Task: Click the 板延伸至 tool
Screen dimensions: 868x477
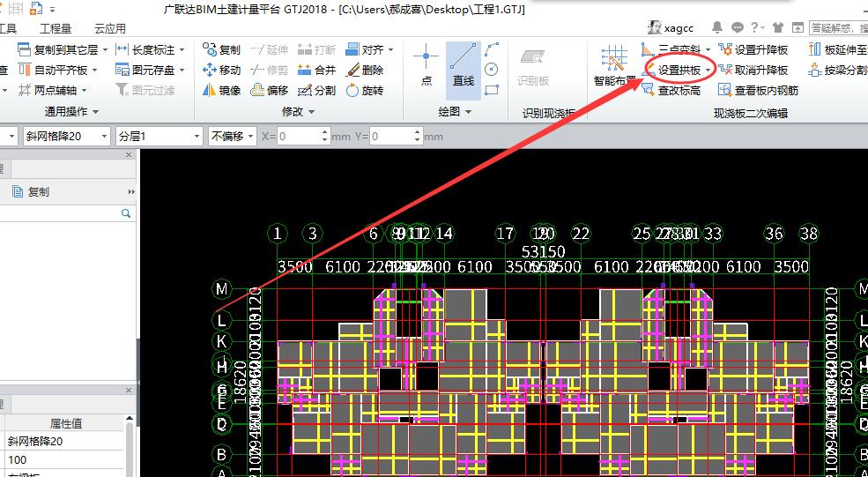Action: tap(838, 50)
